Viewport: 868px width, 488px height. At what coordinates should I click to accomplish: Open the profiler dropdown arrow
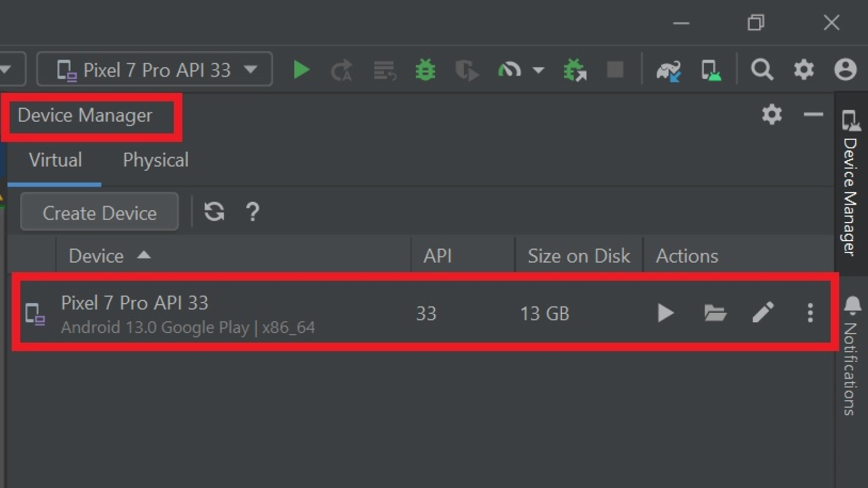[x=538, y=70]
